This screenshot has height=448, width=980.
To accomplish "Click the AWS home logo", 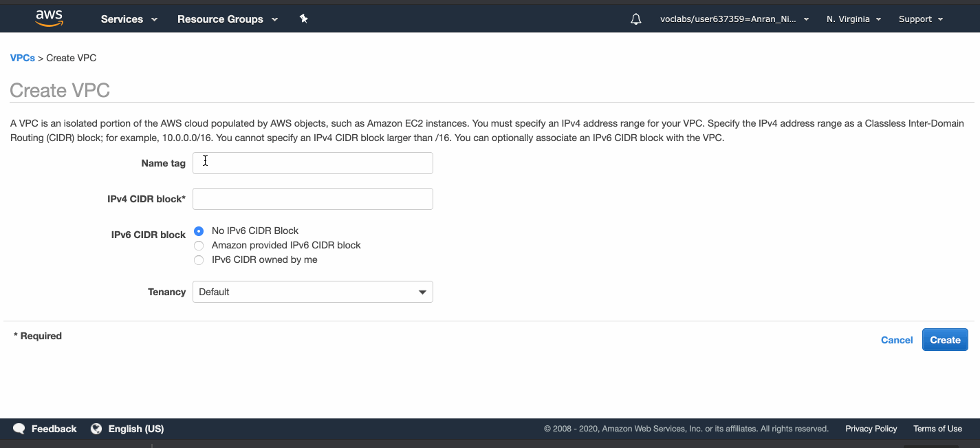I will (48, 18).
